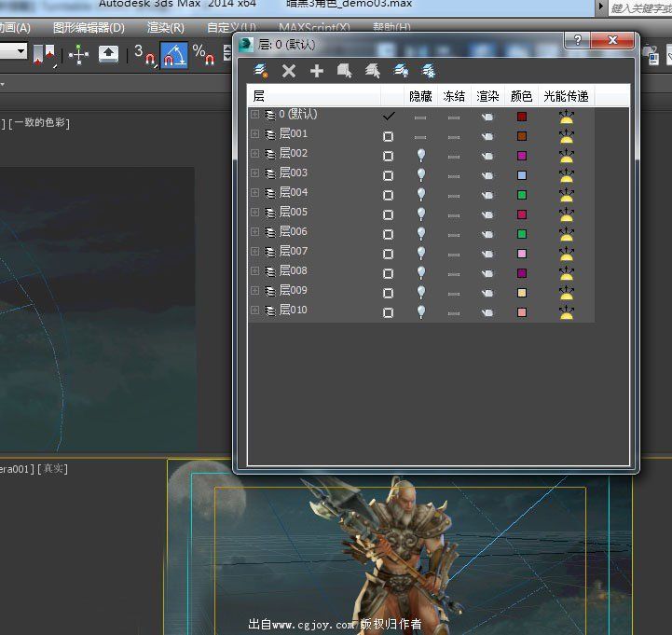Click the Delete layer X icon

(289, 70)
